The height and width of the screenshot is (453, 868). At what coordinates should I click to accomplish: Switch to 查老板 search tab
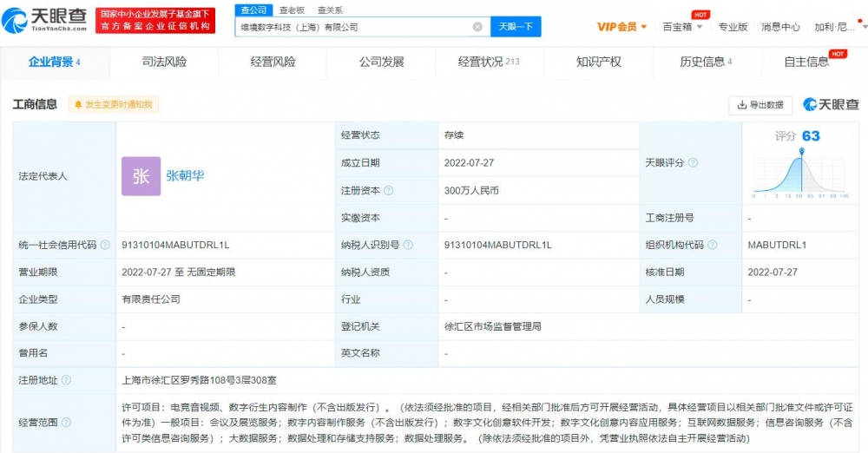292,10
